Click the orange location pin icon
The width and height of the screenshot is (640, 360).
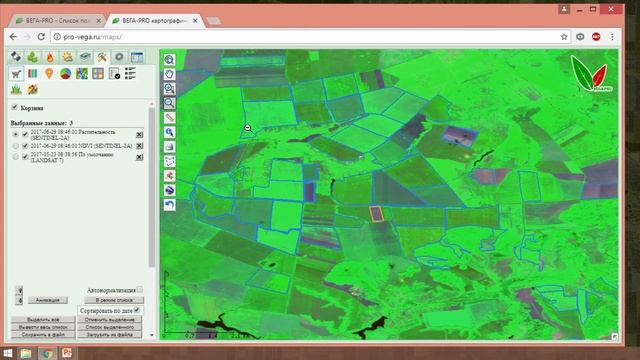(x=49, y=73)
